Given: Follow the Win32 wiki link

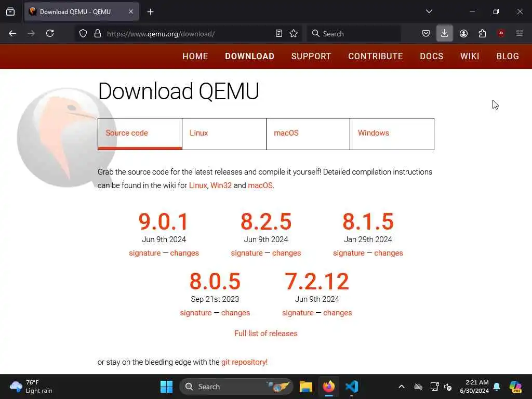Looking at the screenshot, I should (x=221, y=185).
